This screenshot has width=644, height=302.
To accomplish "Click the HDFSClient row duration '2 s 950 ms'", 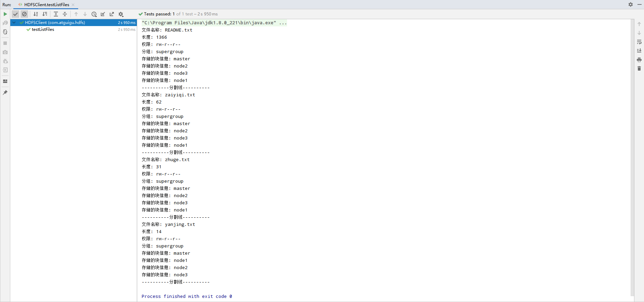I will tap(127, 23).
